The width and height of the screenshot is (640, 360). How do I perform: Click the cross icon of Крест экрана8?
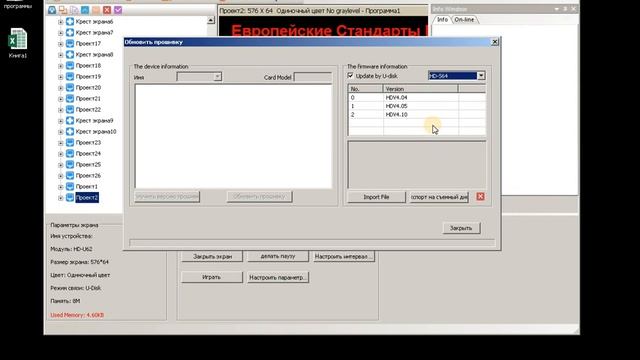coord(70,54)
